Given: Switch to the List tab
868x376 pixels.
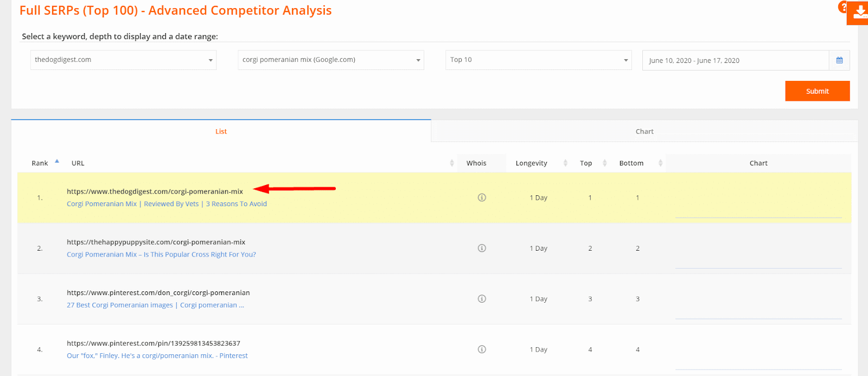Looking at the screenshot, I should (221, 131).
